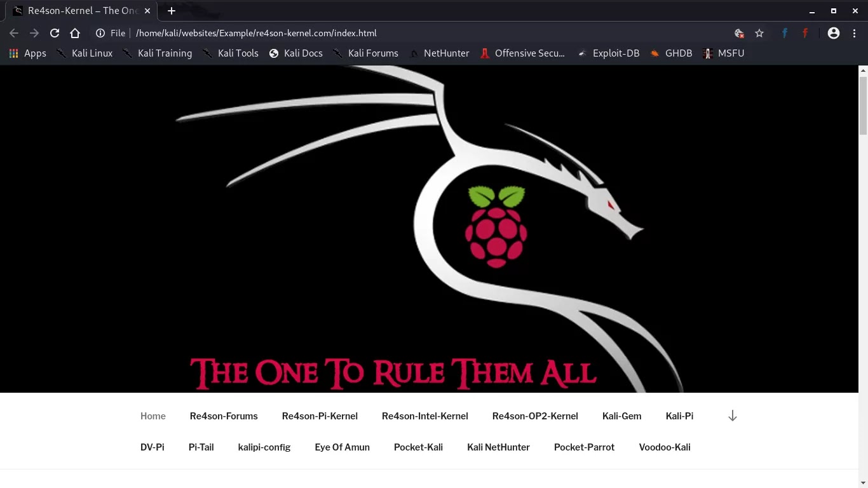Bookmark this page with the star icon
868x488 pixels.
(759, 33)
